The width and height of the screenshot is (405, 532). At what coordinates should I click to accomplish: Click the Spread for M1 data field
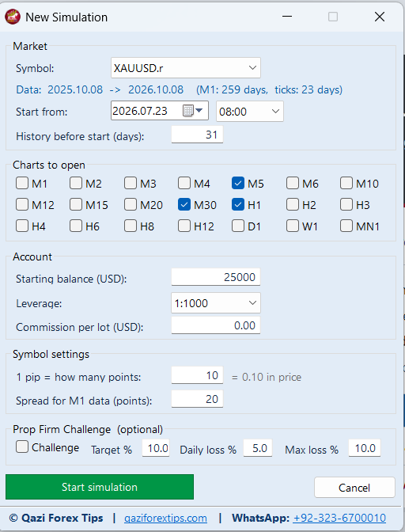(x=197, y=399)
